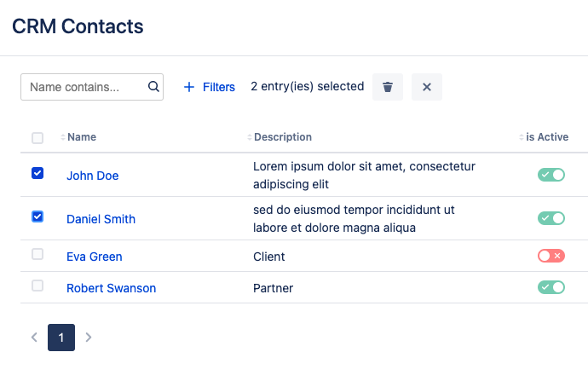Uncheck the John Doe row checkbox
This screenshot has width=588, height=381.
click(37, 173)
